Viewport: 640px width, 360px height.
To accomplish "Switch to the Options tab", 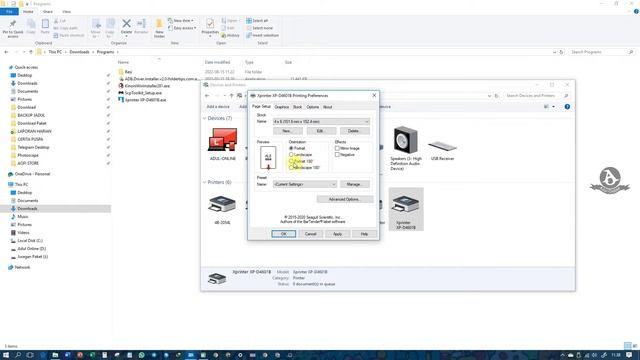I will (x=313, y=107).
